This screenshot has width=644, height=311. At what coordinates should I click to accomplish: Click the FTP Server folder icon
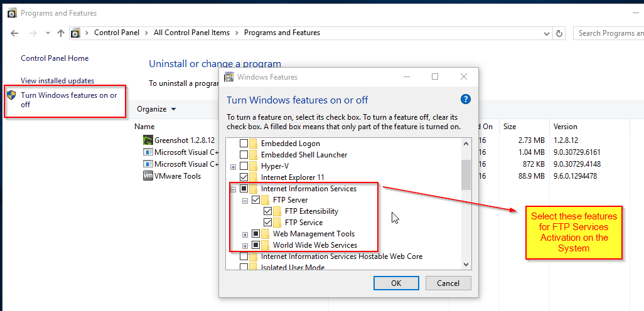[266, 200]
